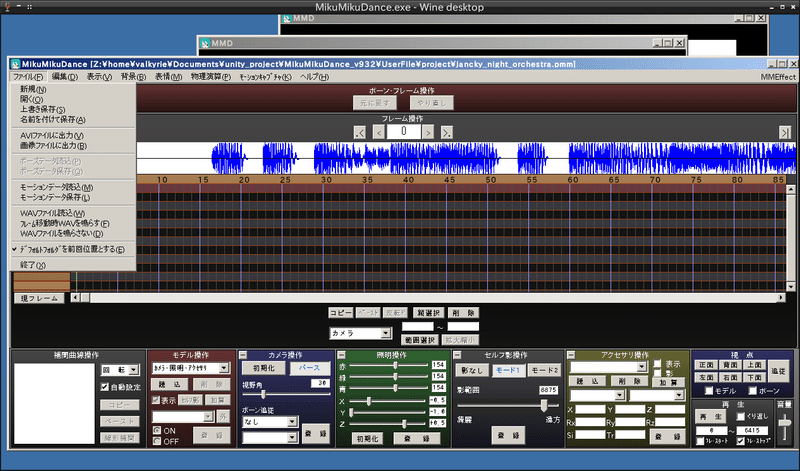Open the 編集(D) menu
800x471 pixels.
(x=65, y=77)
